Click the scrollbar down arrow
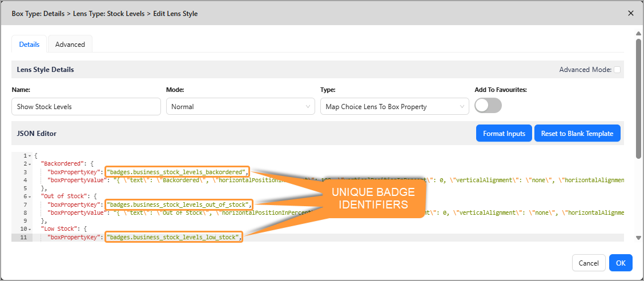The width and height of the screenshot is (644, 281). click(638, 238)
